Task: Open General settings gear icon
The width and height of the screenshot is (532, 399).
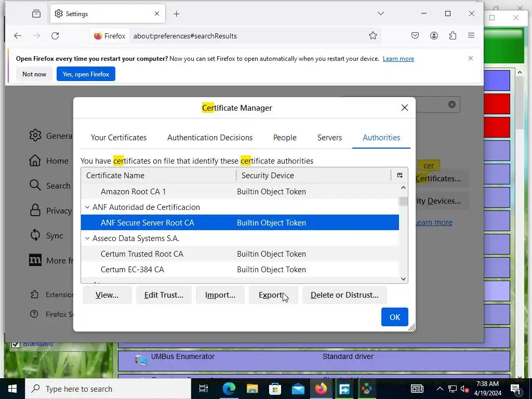Action: [x=35, y=136]
